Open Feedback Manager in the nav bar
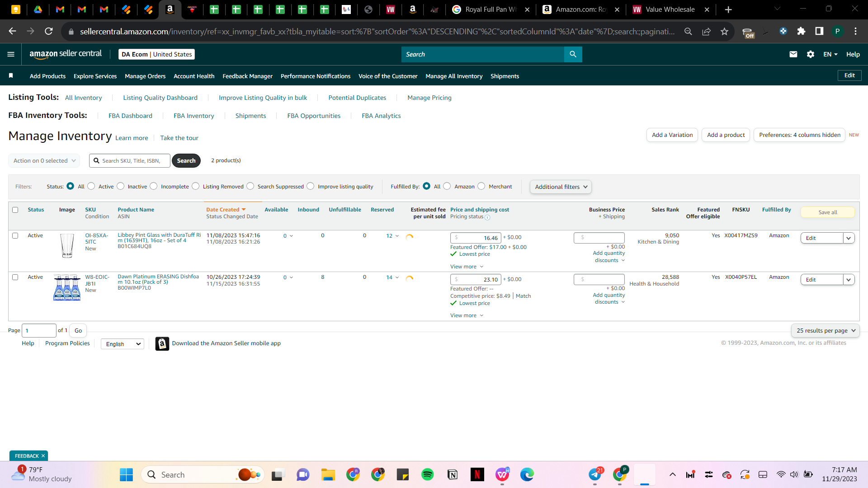This screenshot has height=488, width=868. [247, 76]
